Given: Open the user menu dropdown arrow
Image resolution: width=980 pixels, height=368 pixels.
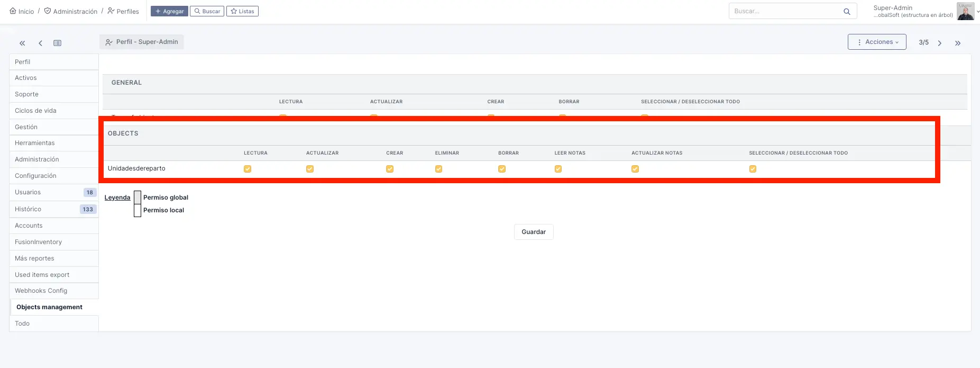Looking at the screenshot, I should pyautogui.click(x=977, y=12).
